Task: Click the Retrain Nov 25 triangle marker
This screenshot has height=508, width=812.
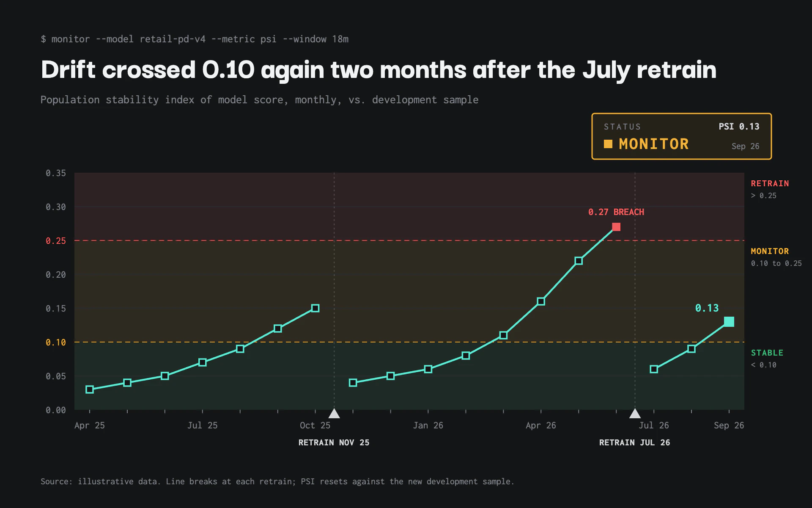Action: (334, 413)
